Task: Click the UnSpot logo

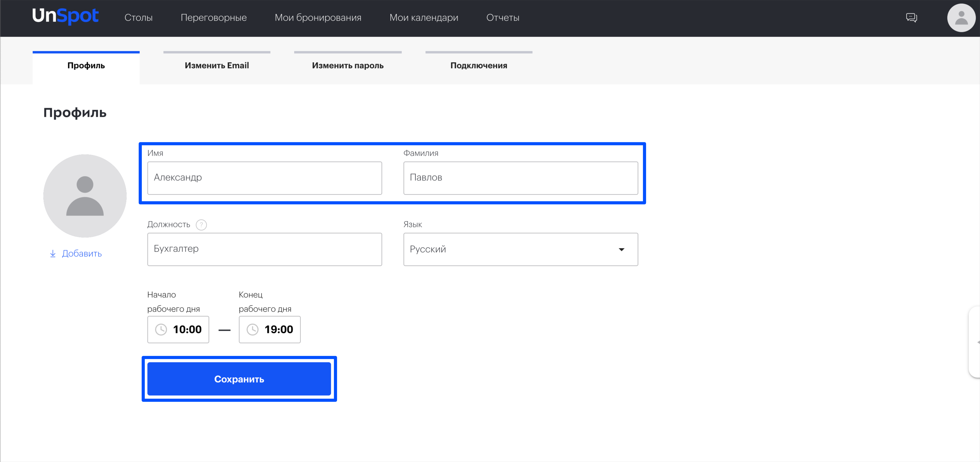Action: 65,16
